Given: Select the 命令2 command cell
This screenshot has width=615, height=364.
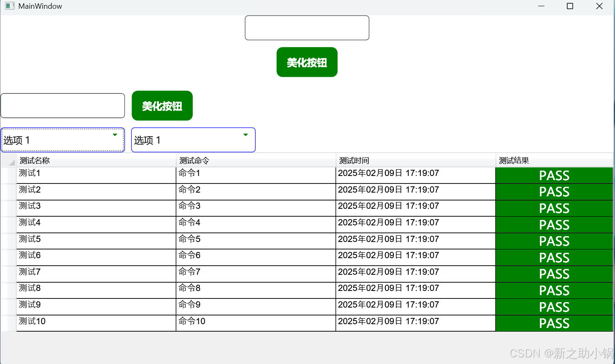Looking at the screenshot, I should [256, 192].
